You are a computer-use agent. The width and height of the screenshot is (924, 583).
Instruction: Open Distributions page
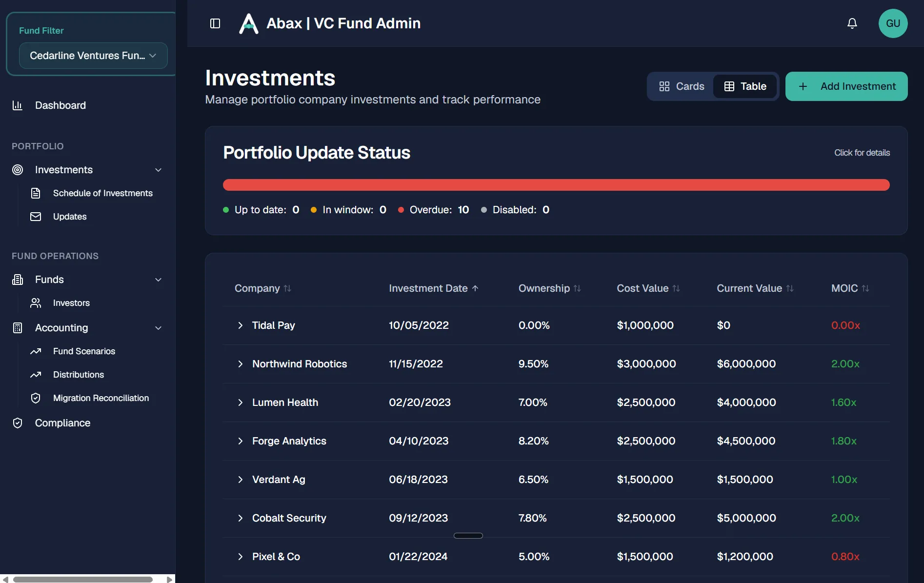[x=79, y=375]
